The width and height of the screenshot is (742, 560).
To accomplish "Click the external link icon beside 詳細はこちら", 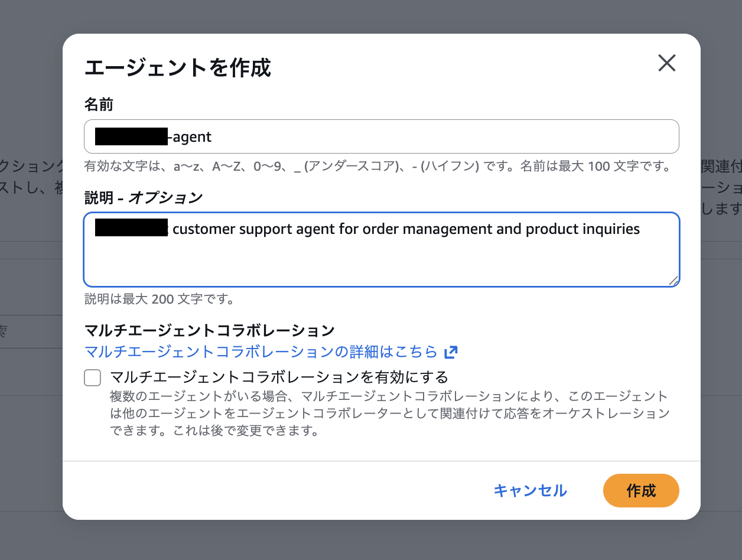I will pyautogui.click(x=451, y=351).
